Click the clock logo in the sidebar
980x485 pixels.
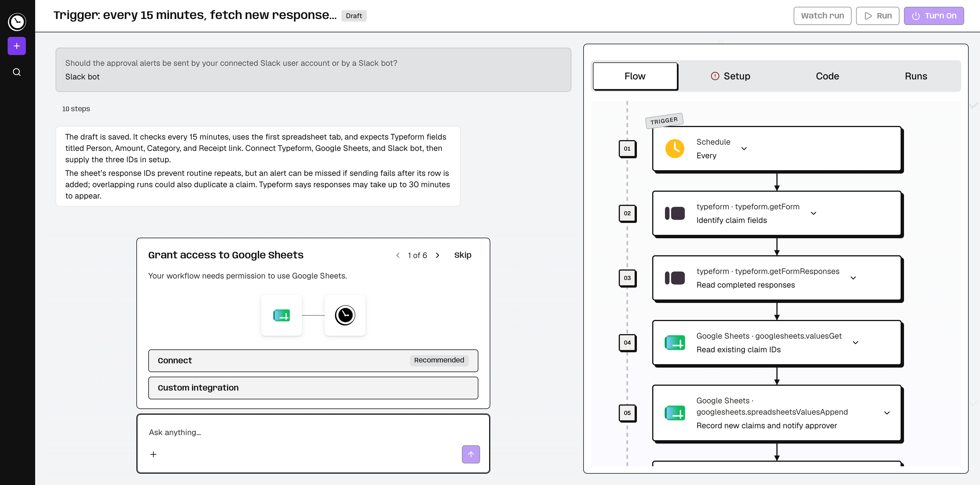coord(17,22)
